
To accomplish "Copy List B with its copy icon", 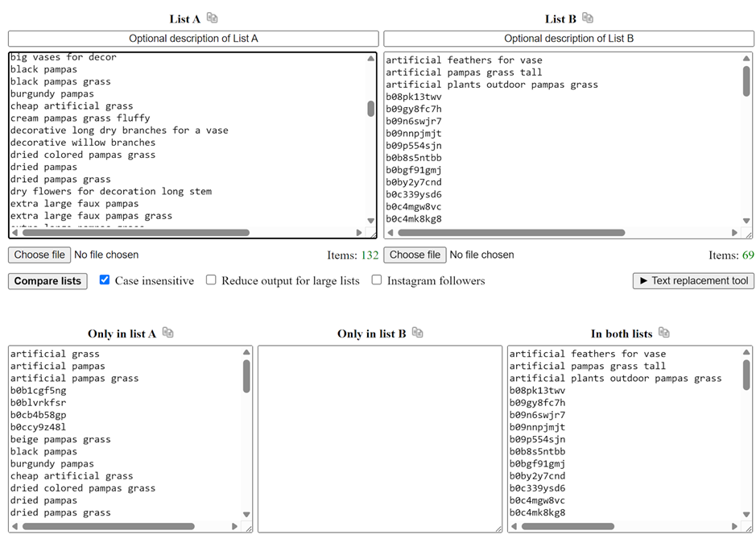I will pyautogui.click(x=587, y=19).
